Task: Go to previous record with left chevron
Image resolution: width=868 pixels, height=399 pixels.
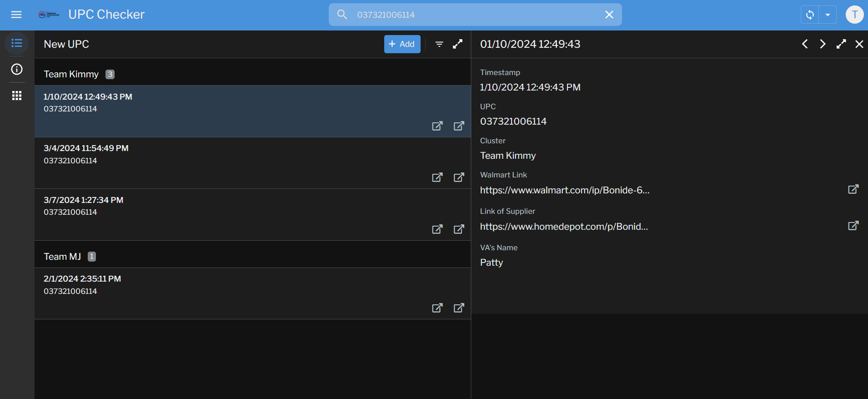Action: point(805,44)
